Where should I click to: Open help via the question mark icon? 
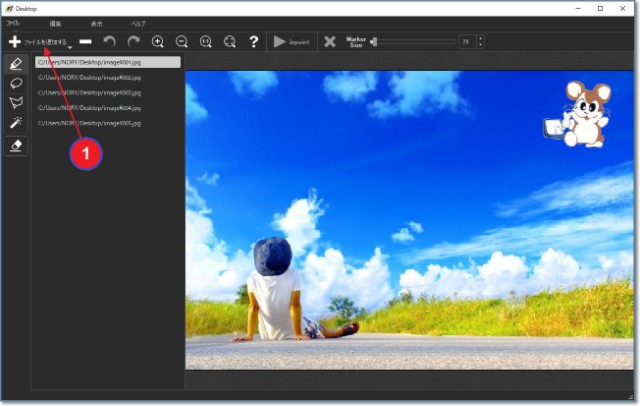tap(254, 42)
